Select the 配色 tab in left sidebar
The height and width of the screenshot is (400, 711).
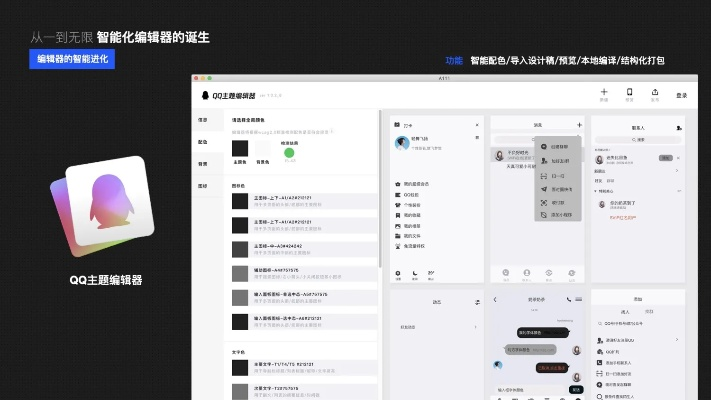pyautogui.click(x=203, y=142)
